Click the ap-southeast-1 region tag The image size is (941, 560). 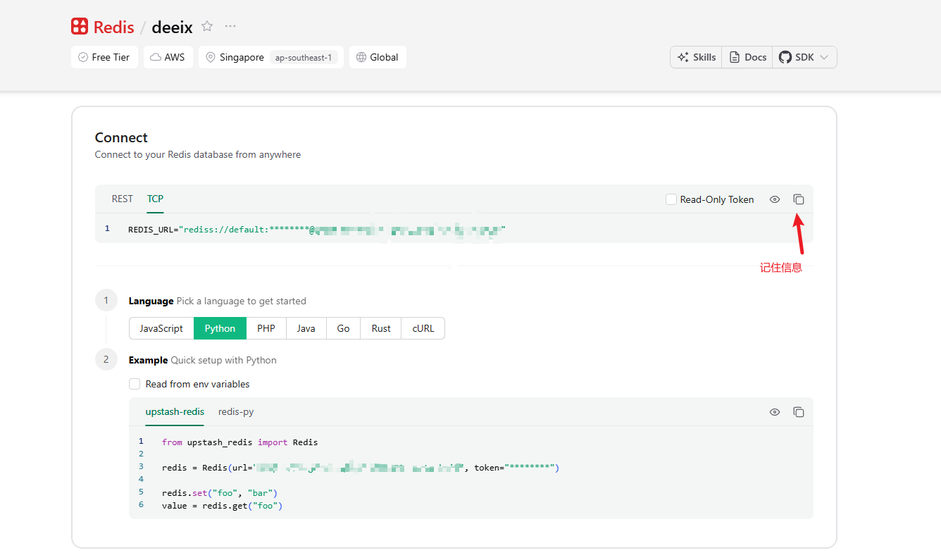point(304,57)
